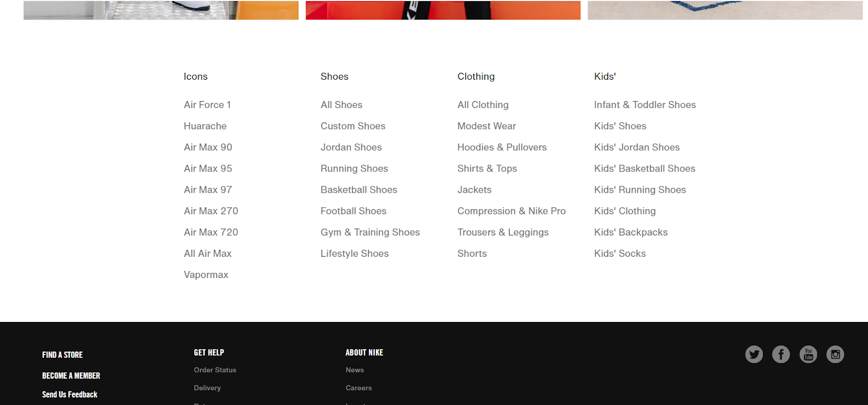
Task: Open the left sneaker promo image
Action: (x=161, y=10)
